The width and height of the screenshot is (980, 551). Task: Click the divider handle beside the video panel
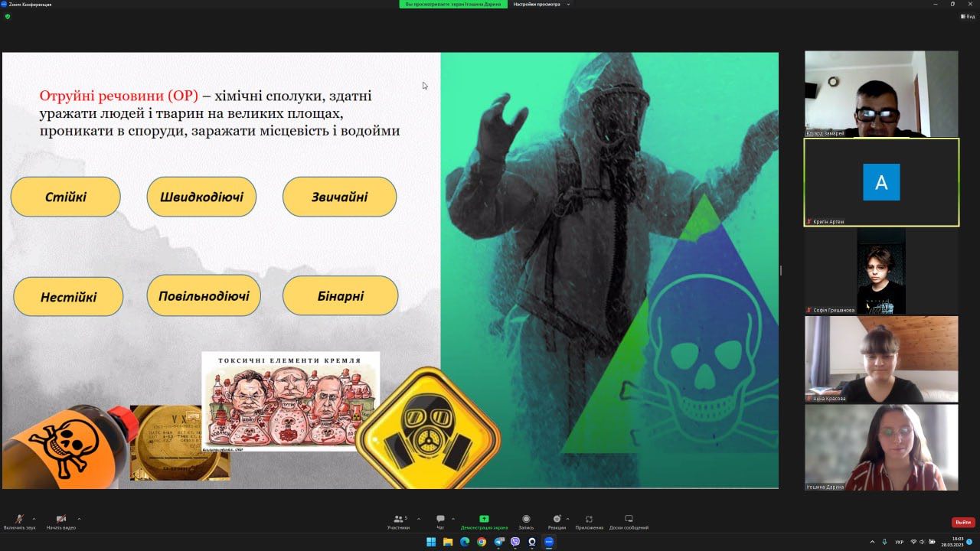(780, 270)
